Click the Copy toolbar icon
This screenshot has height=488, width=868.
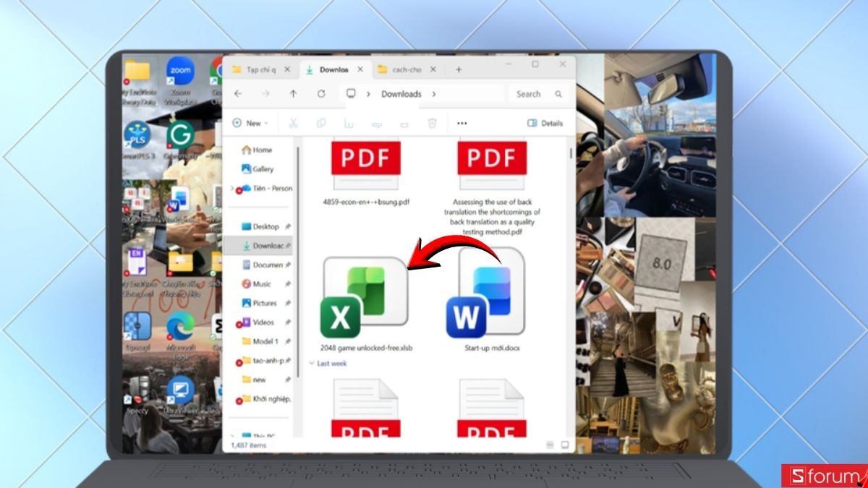(321, 123)
